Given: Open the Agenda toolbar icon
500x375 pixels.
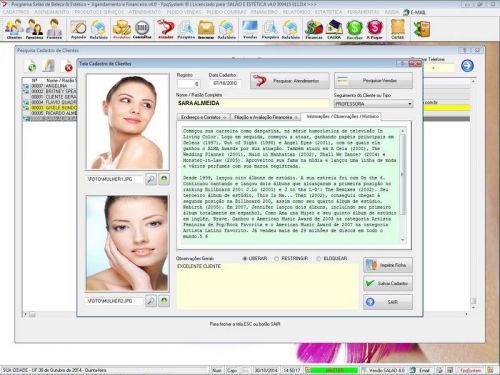Looking at the screenshot, I should [x=78, y=29].
